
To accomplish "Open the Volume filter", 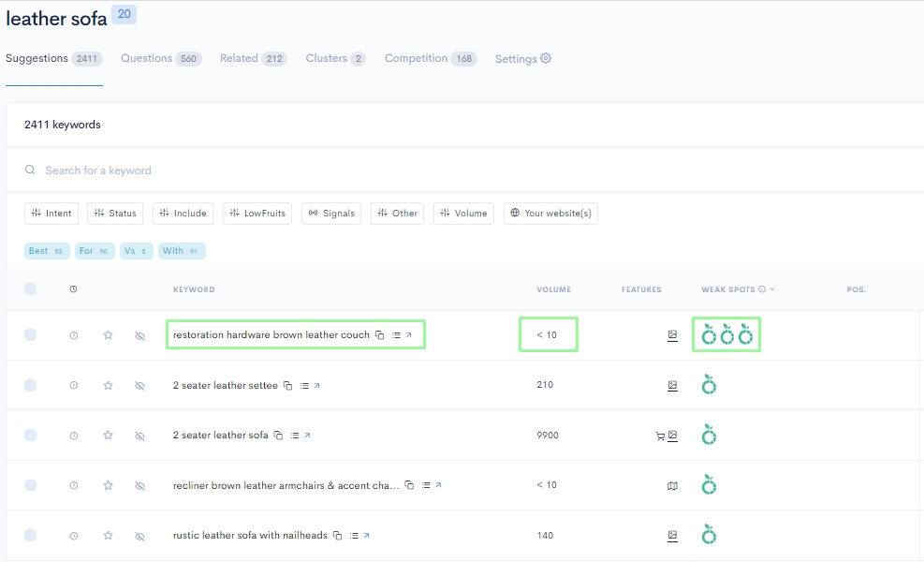I will [x=463, y=214].
